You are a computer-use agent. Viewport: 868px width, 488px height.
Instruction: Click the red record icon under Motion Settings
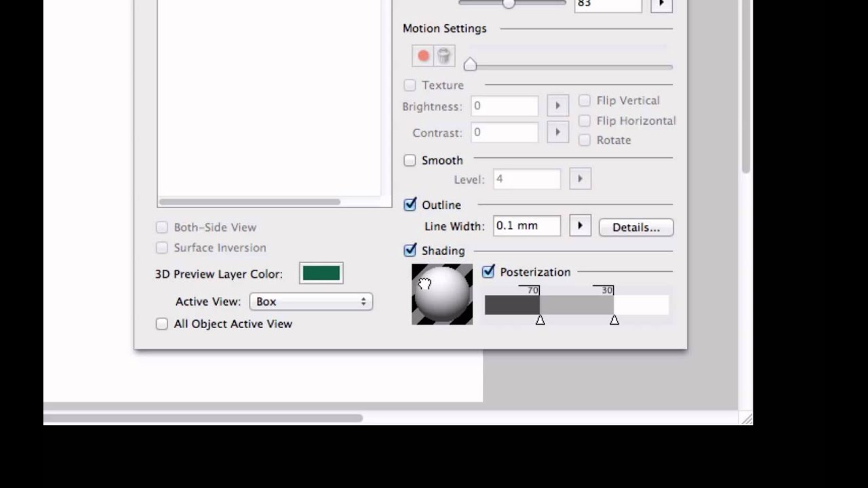pyautogui.click(x=422, y=56)
